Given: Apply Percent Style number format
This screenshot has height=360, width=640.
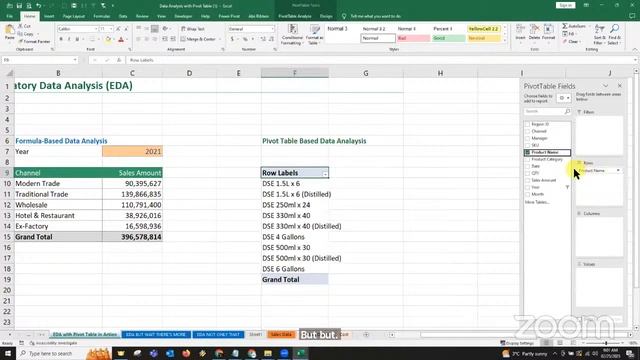Looking at the screenshot, I should [x=245, y=39].
